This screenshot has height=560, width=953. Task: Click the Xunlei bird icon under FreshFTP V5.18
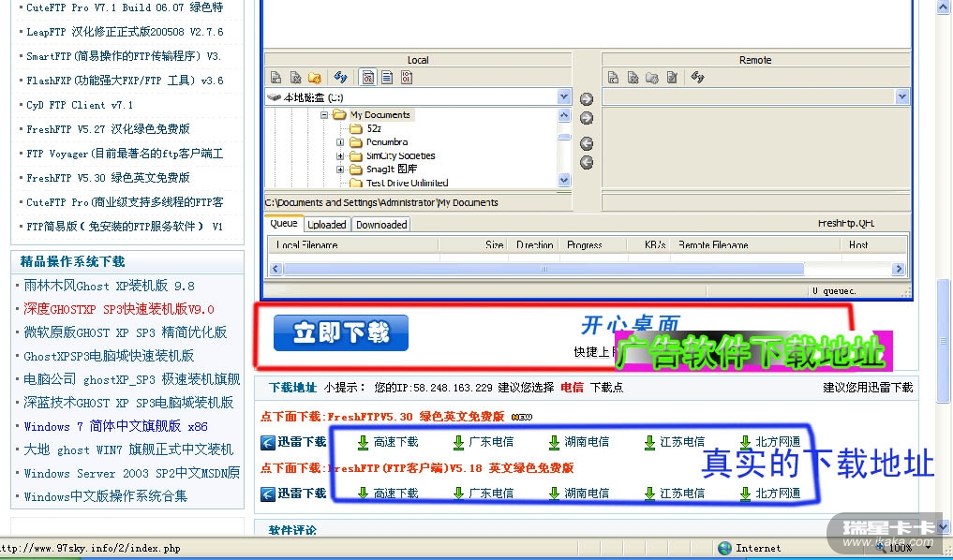pyautogui.click(x=268, y=494)
